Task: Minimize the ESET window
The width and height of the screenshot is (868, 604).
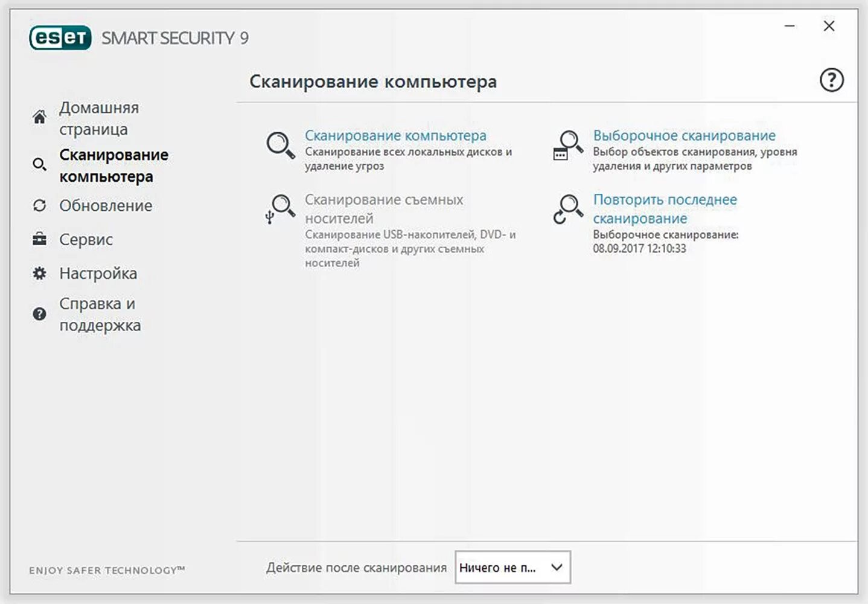Action: click(789, 26)
